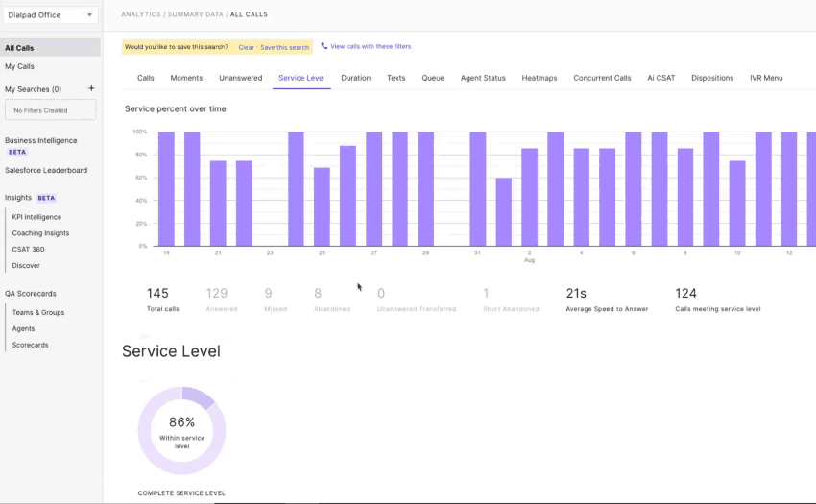Screen dimensions: 816x504
Task: Select My Calls in the sidebar
Action: coord(19,66)
